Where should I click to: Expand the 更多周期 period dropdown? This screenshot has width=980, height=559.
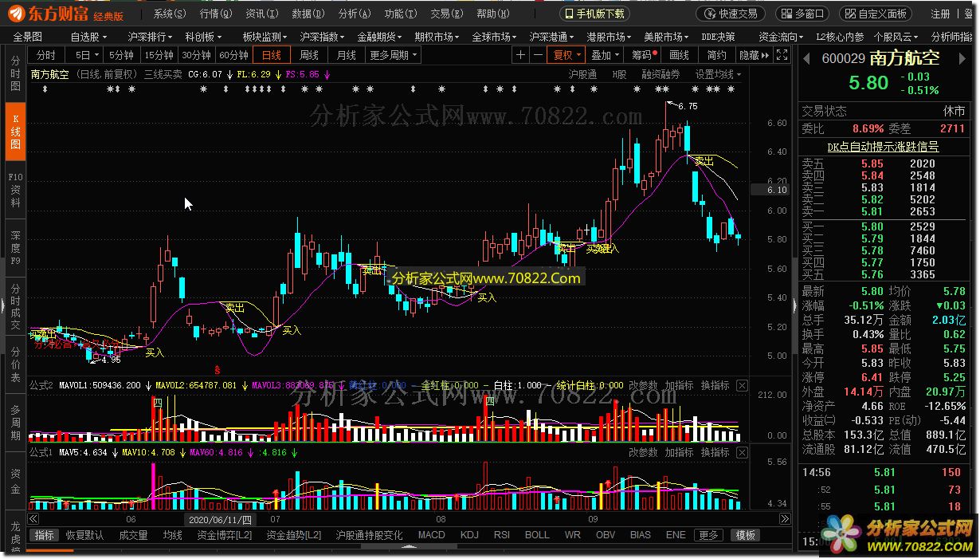(394, 55)
